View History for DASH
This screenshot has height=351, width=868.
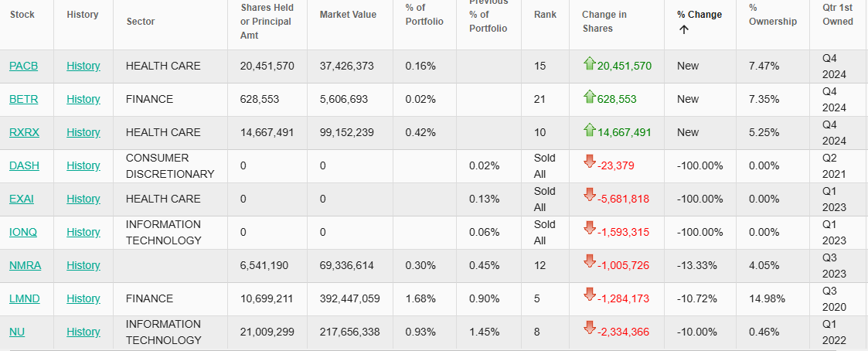coord(83,165)
